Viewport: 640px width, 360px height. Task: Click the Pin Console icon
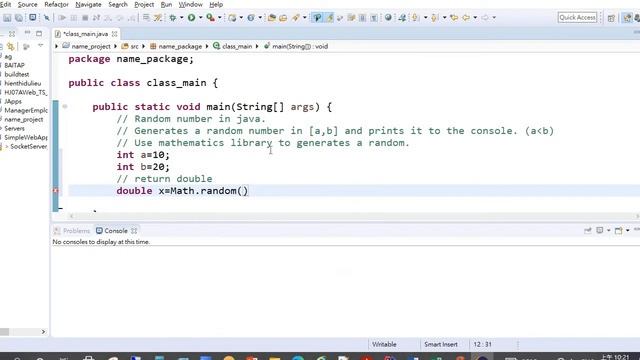click(x=588, y=231)
